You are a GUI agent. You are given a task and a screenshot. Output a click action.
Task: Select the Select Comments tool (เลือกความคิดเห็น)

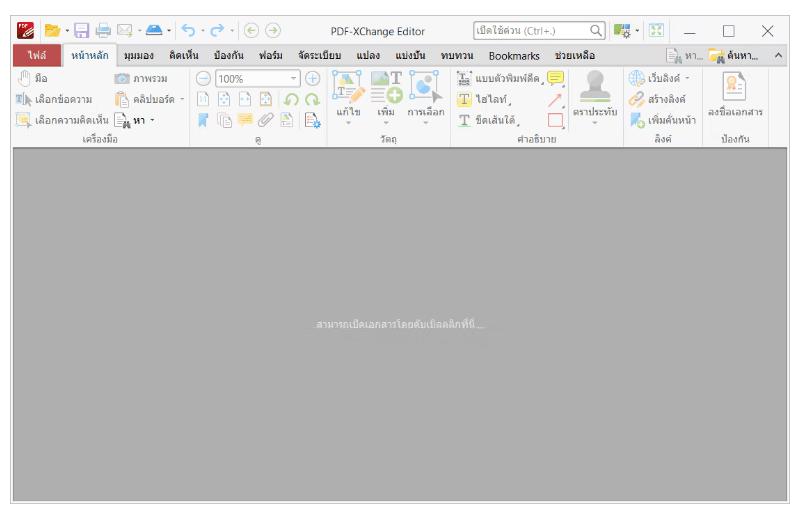click(62, 120)
